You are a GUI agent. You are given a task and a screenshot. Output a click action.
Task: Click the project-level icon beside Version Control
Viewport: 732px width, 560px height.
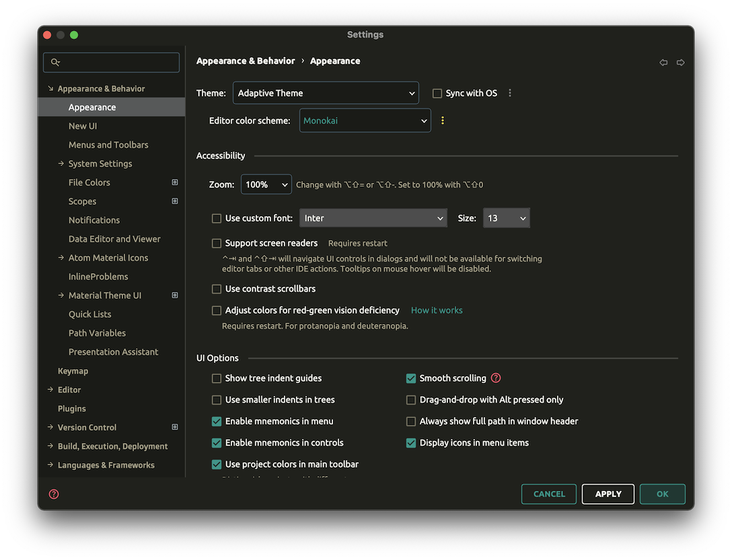174,427
